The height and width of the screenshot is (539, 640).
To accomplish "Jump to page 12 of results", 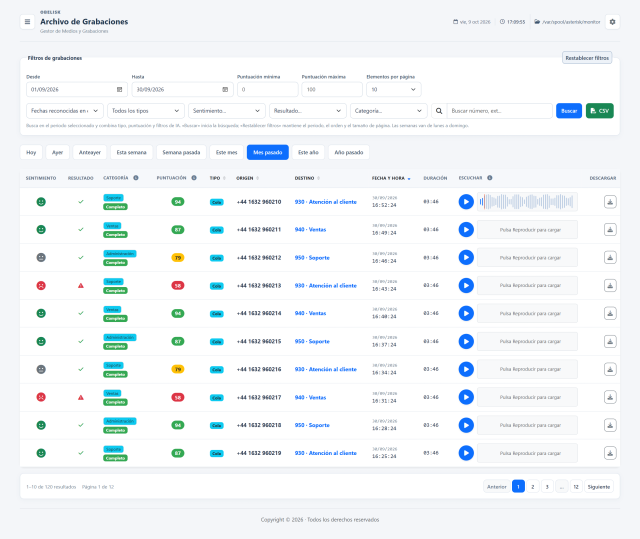I will [576, 487].
